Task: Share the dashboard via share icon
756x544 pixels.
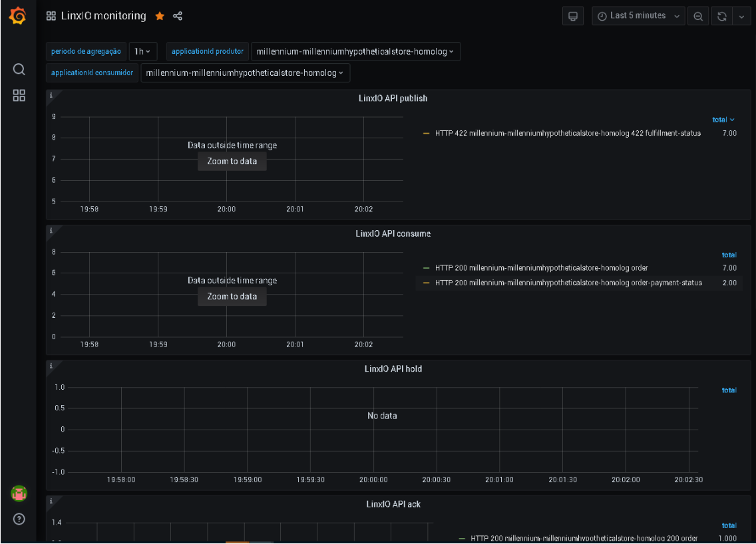Action: [178, 16]
